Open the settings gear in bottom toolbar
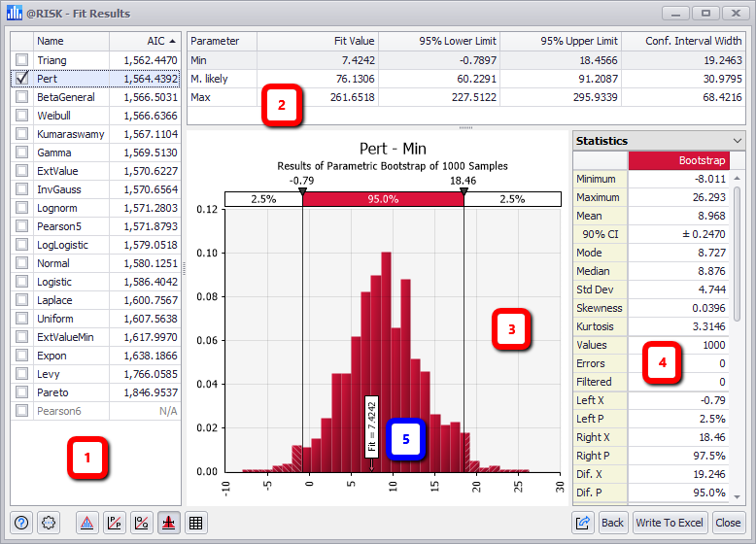The width and height of the screenshot is (756, 544). 49,523
